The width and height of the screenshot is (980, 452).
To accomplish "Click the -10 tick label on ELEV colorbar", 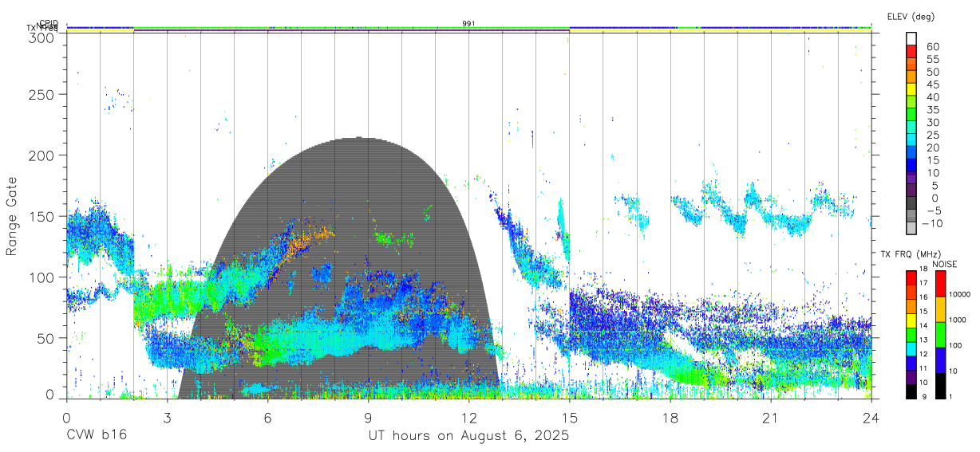I will pos(931,223).
